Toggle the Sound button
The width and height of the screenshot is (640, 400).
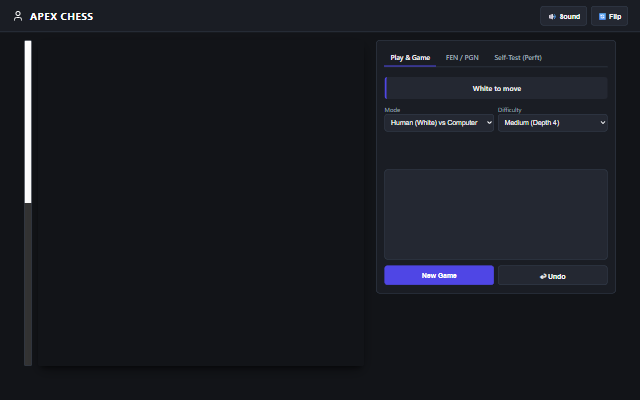pyautogui.click(x=563, y=16)
